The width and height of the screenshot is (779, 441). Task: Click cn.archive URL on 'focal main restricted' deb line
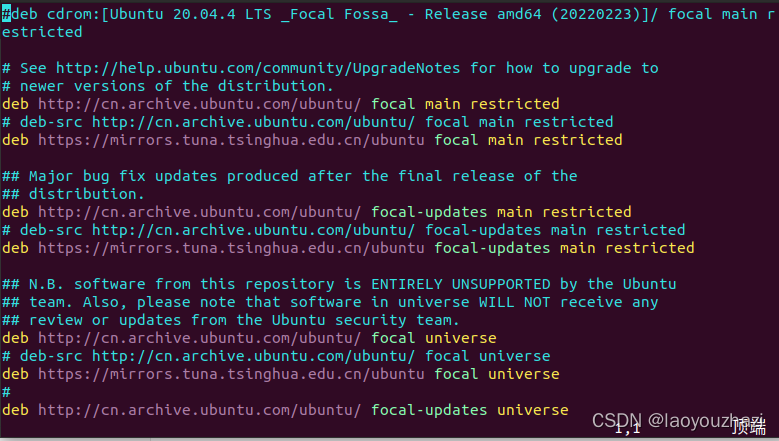click(199, 104)
